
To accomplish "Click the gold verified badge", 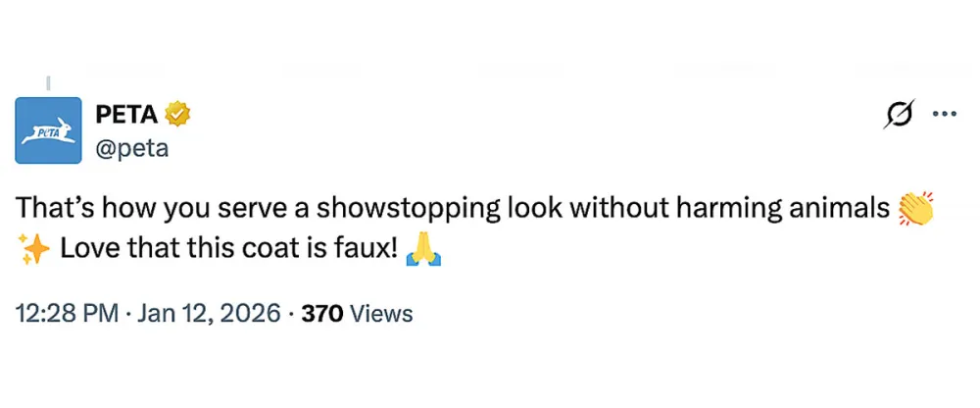I will click(x=176, y=115).
